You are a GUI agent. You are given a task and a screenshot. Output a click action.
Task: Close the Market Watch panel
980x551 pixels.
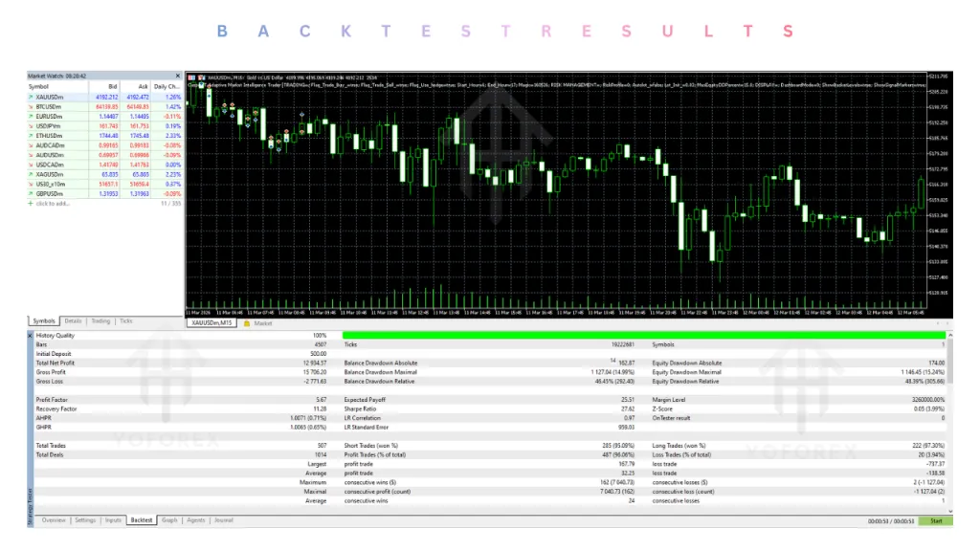pyautogui.click(x=177, y=76)
